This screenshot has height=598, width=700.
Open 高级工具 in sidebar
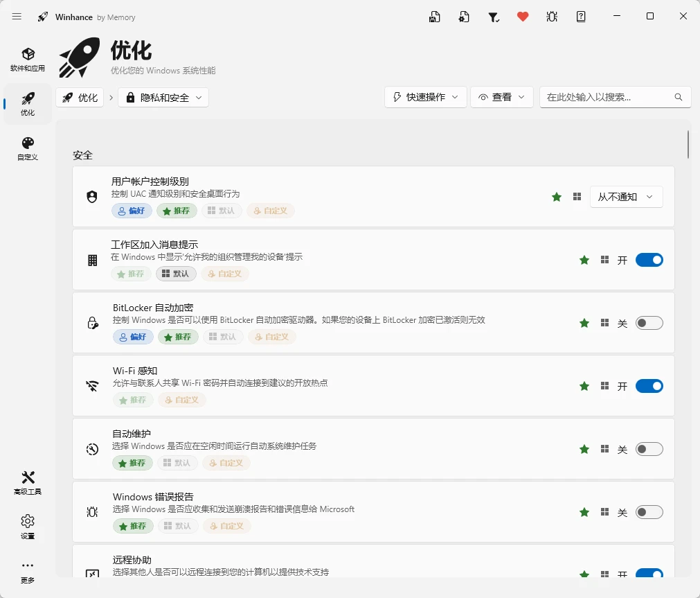click(x=28, y=483)
